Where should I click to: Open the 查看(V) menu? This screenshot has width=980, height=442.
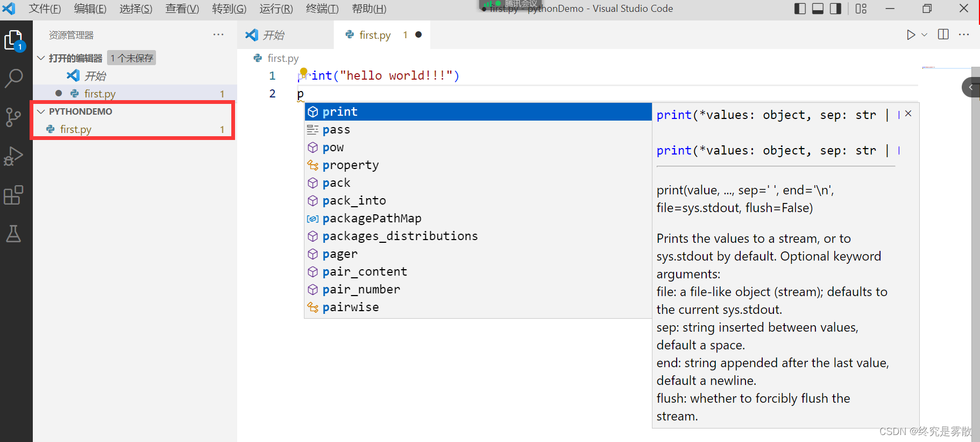tap(182, 9)
